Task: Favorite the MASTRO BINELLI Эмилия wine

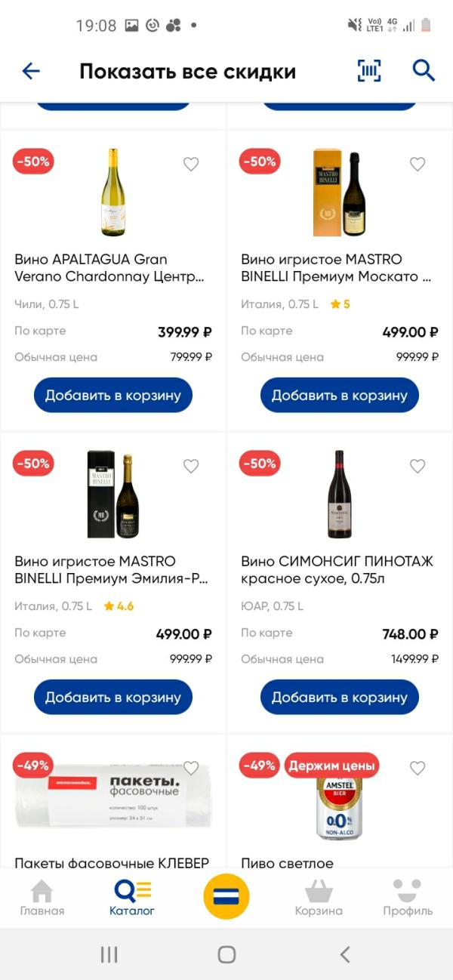Action: click(x=191, y=466)
